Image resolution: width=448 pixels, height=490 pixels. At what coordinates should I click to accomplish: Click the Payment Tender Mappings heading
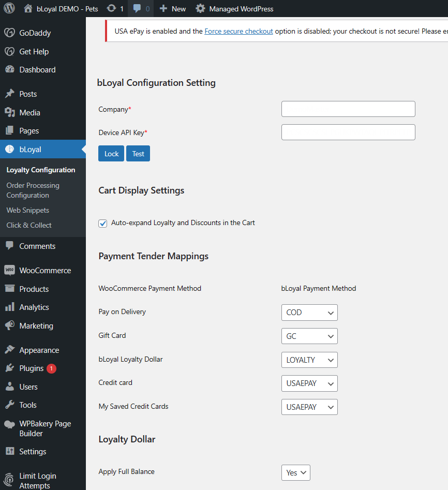click(154, 256)
